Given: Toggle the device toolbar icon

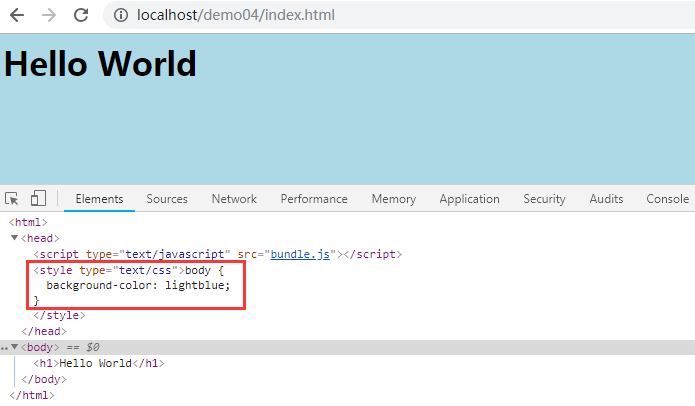Looking at the screenshot, I should 38,198.
